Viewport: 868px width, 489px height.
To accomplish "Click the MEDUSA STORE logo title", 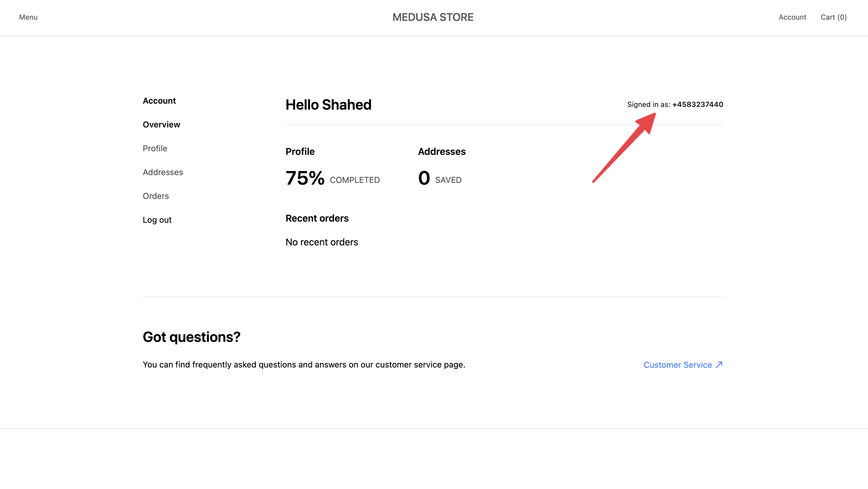I will 433,17.
